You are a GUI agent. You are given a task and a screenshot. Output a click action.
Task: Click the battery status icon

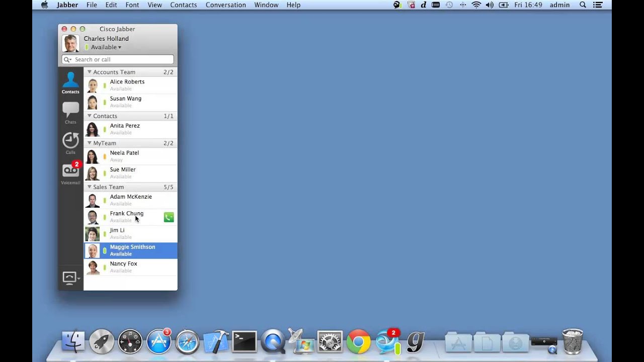[503, 5]
